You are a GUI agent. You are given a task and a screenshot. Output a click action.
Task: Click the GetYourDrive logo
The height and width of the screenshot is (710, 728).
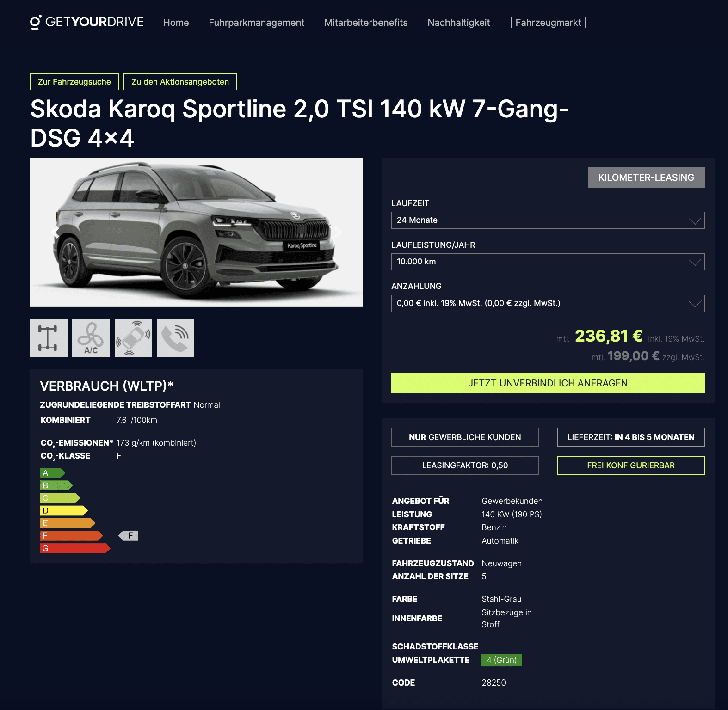point(87,22)
